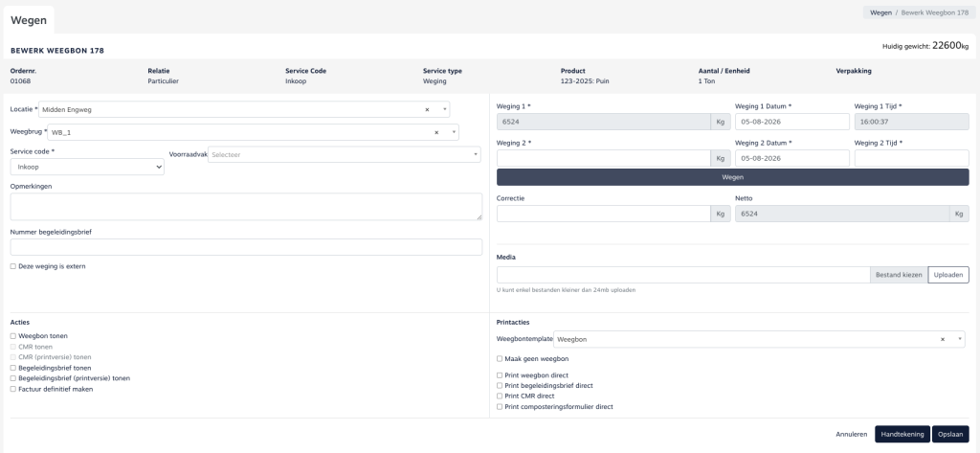The image size is (980, 453).
Task: Focus the Weging 2 weight field
Action: (604, 158)
